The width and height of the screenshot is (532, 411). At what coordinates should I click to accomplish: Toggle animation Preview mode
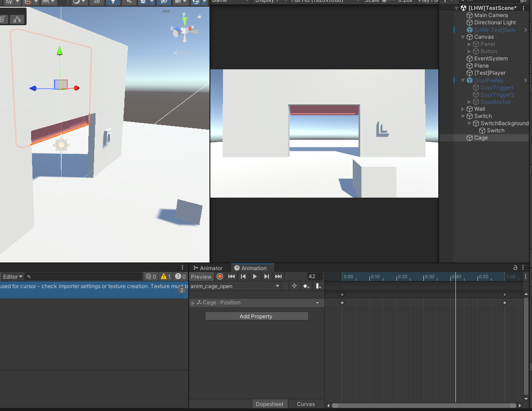pos(201,276)
